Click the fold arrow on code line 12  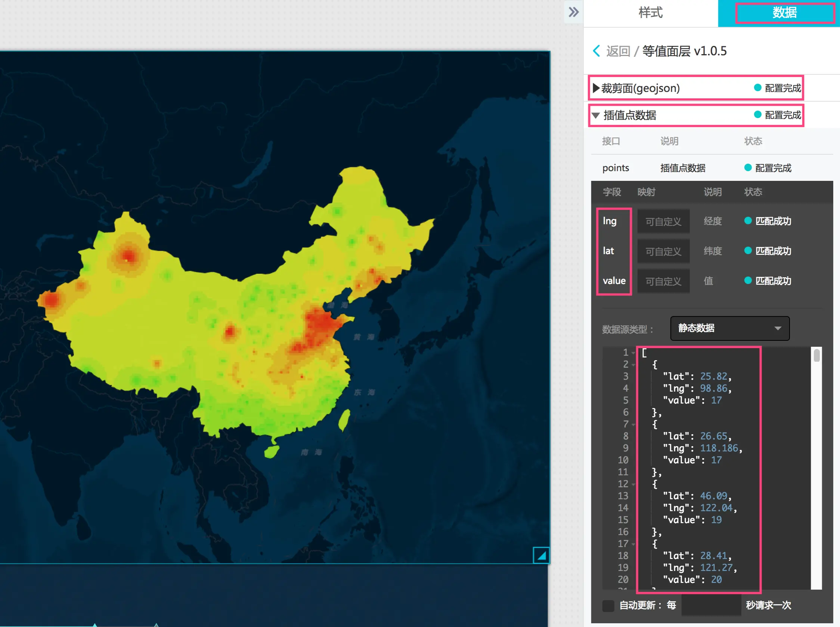coord(633,485)
